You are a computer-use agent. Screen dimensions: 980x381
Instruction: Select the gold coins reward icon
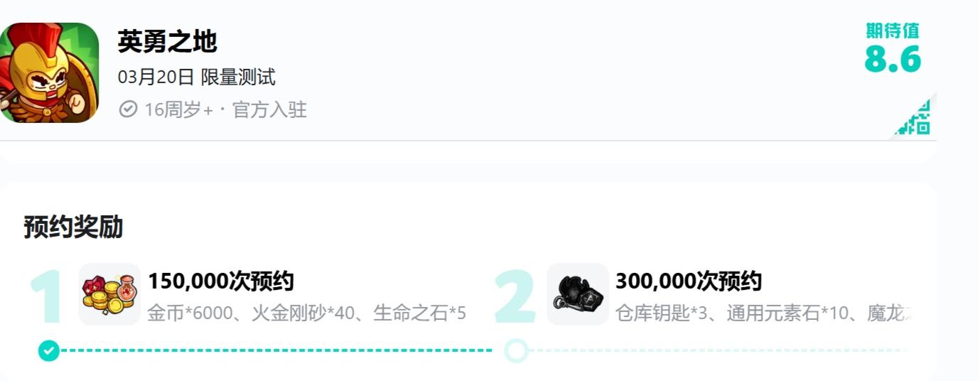109,294
